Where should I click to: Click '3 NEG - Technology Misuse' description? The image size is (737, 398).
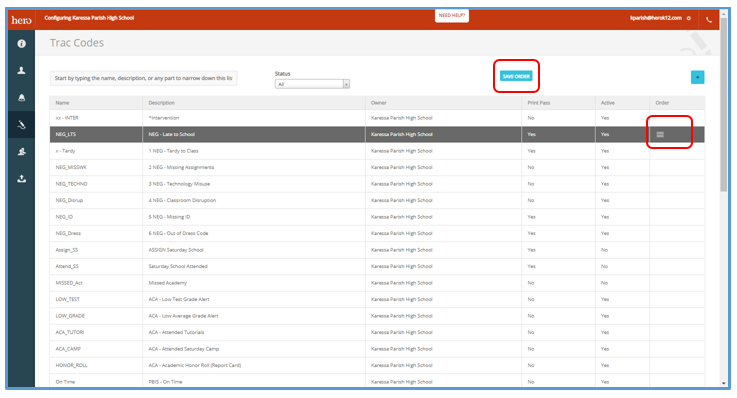[179, 184]
